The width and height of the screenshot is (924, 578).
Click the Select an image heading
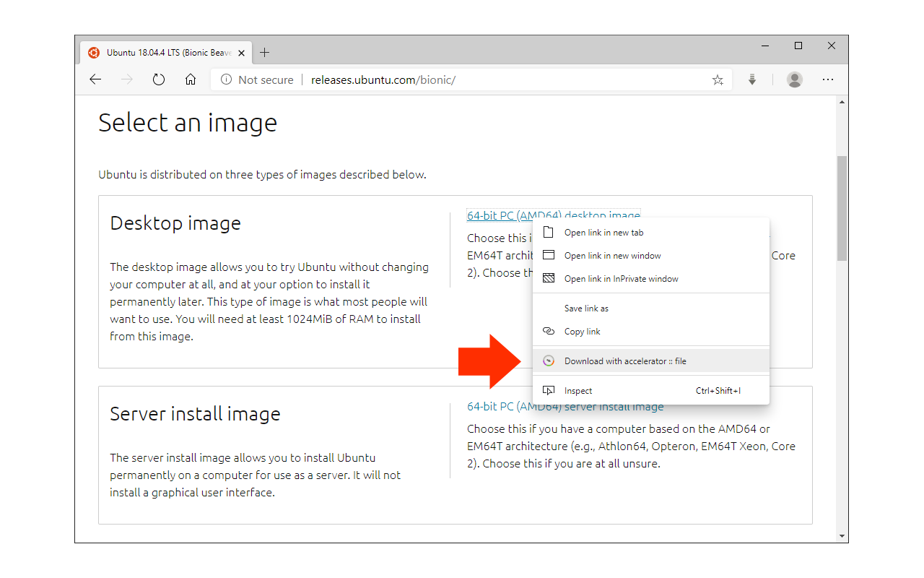pyautogui.click(x=188, y=123)
